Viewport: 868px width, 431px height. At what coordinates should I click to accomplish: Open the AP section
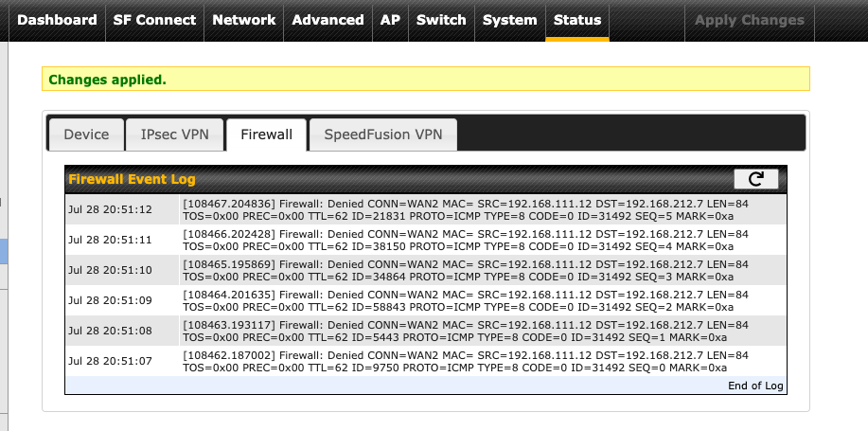coord(390,21)
